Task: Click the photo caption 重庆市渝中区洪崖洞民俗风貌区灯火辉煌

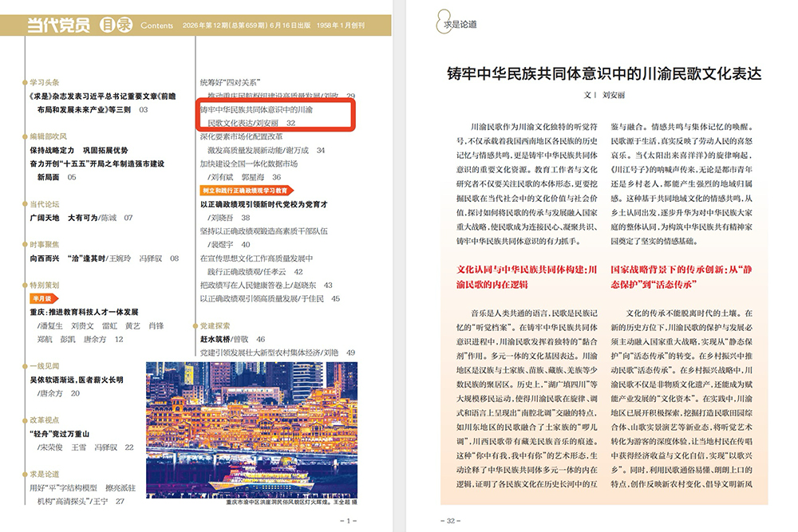Action: [279, 502]
